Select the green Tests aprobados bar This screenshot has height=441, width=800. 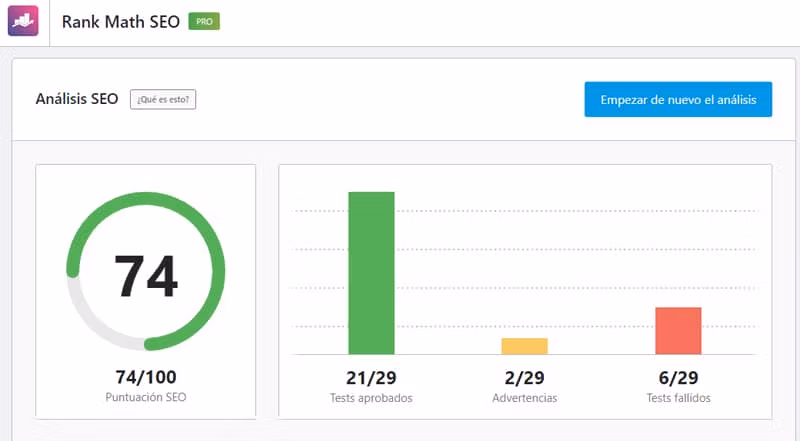point(371,273)
